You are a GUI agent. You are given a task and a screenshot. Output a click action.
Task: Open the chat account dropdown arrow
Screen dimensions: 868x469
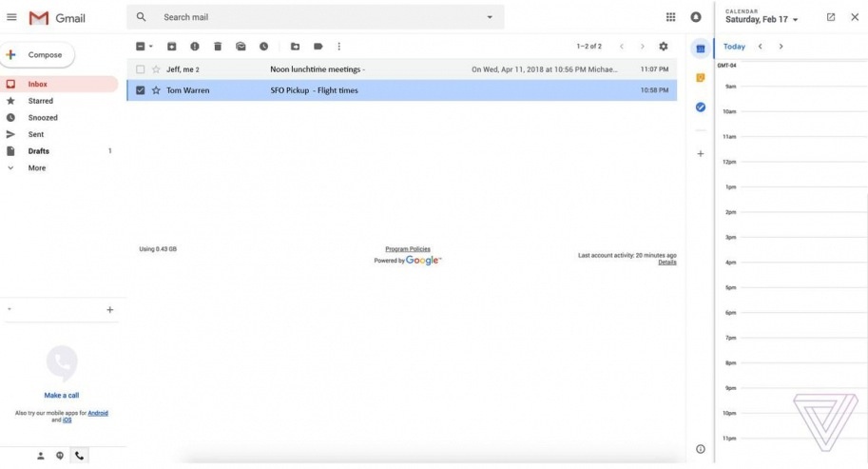point(10,309)
